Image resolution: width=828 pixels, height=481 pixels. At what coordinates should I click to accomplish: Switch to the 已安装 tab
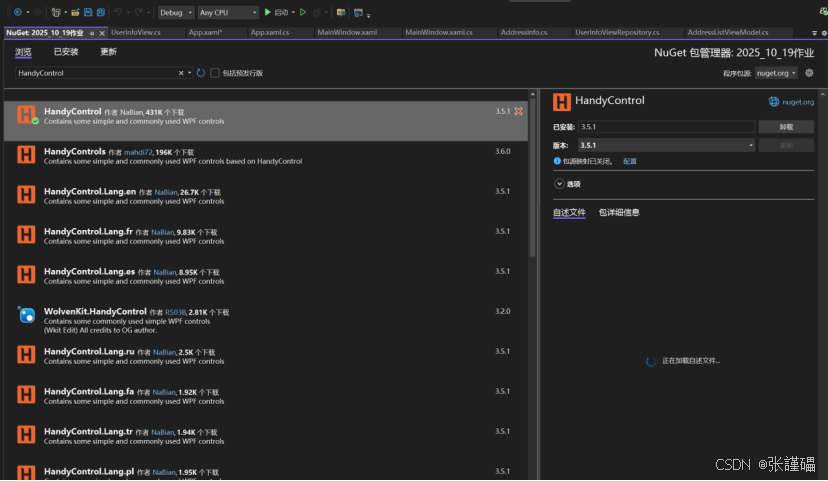(66, 52)
